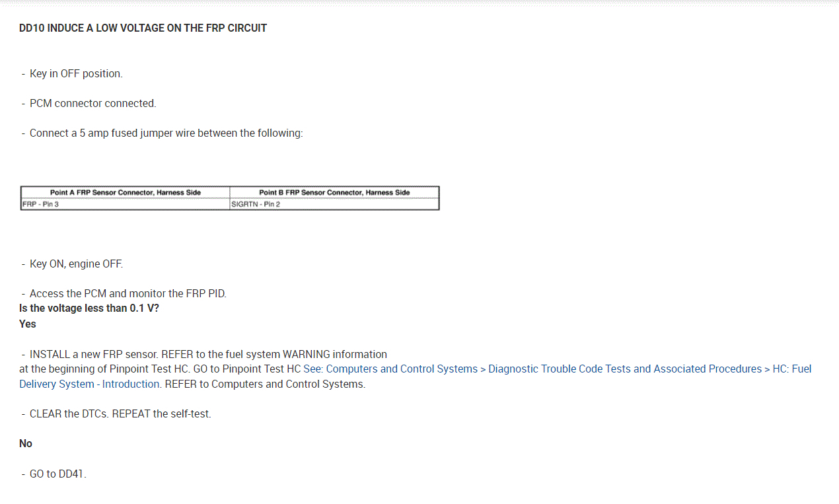Click the voltage less than 0.1 V question
839x504 pixels.
(89, 308)
